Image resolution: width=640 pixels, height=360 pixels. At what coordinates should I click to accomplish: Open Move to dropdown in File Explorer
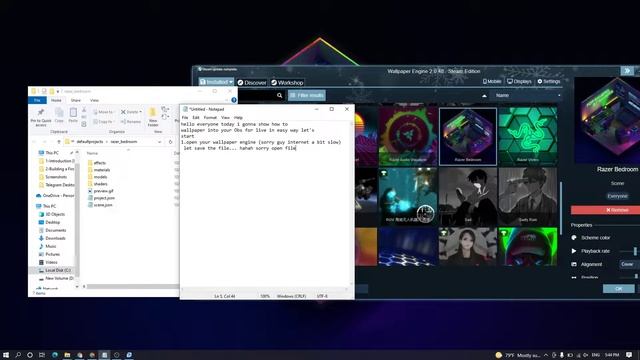[x=103, y=112]
